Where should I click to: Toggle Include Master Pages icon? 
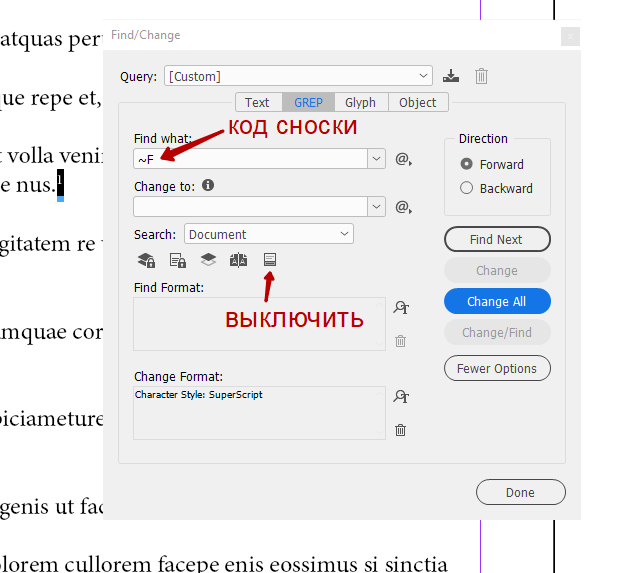point(238,260)
